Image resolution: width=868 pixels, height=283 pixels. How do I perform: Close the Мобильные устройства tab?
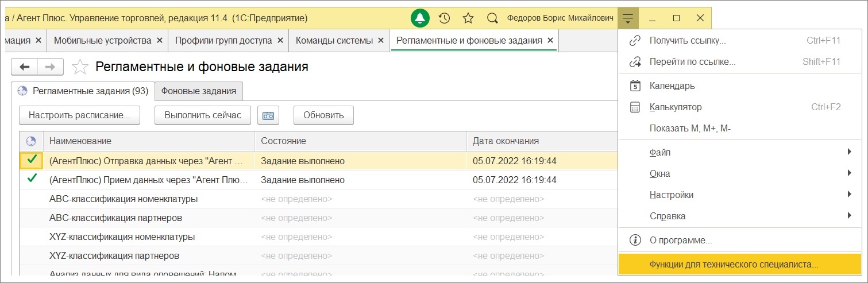[160, 41]
